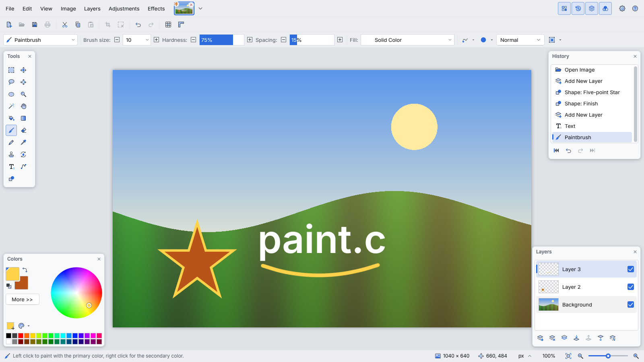Click the Hardness percentage input field
Screen dimensions: 644x362
coord(222,40)
